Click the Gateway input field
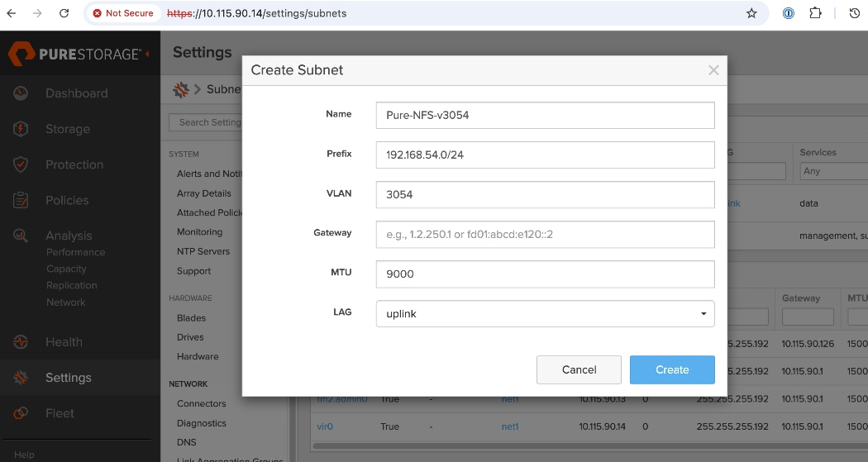Viewport: 868px width, 462px height. [x=546, y=235]
